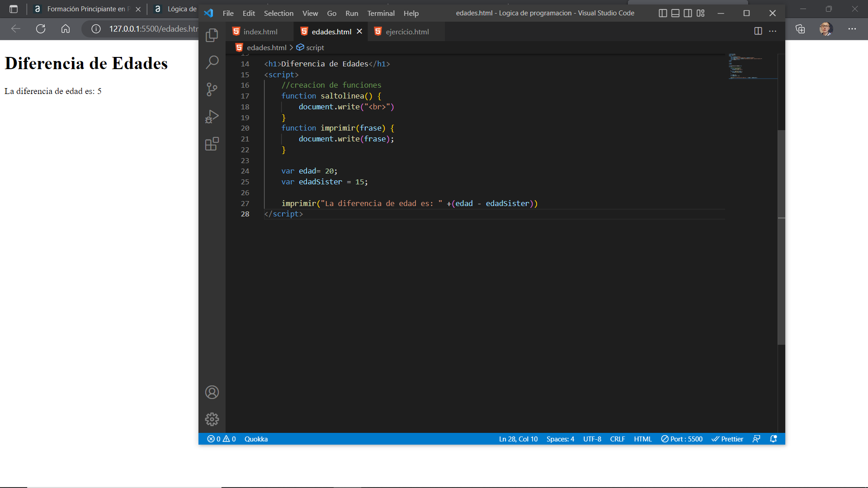Screen dimensions: 868x488
Task: Click the browser back arrow
Action: click(x=16, y=29)
